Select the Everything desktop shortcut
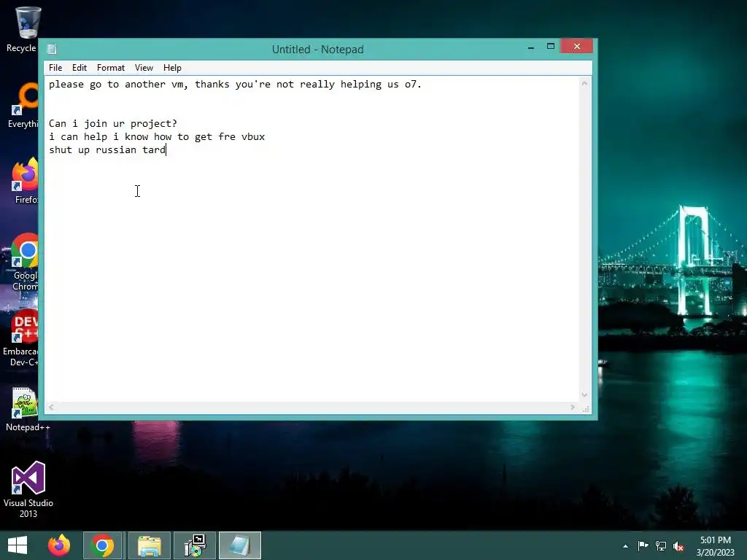The height and width of the screenshot is (560, 747). point(23,106)
